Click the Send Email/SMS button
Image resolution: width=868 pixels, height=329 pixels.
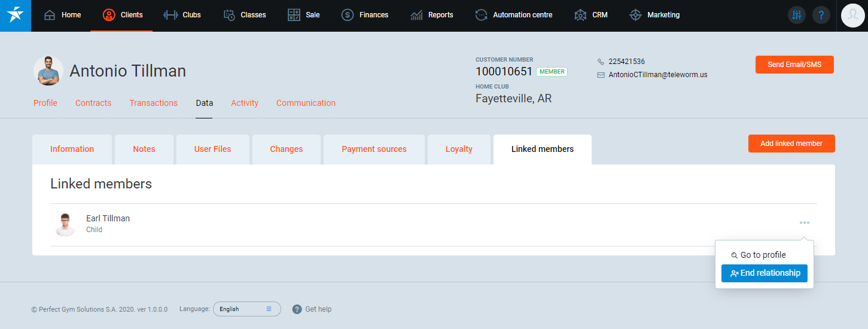pyautogui.click(x=794, y=65)
